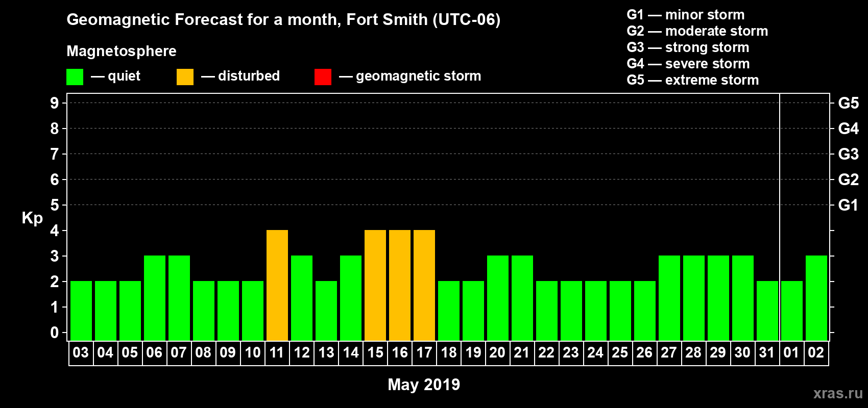Click the green bar for day 01

(792, 311)
